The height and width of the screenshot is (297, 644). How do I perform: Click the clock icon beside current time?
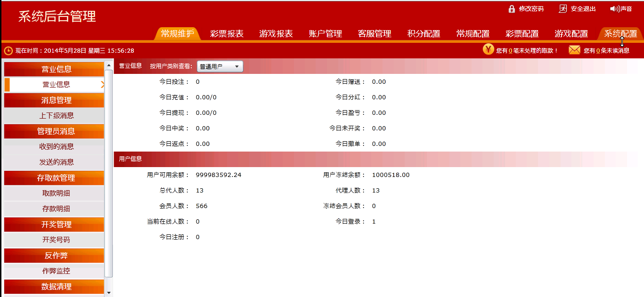[8, 51]
